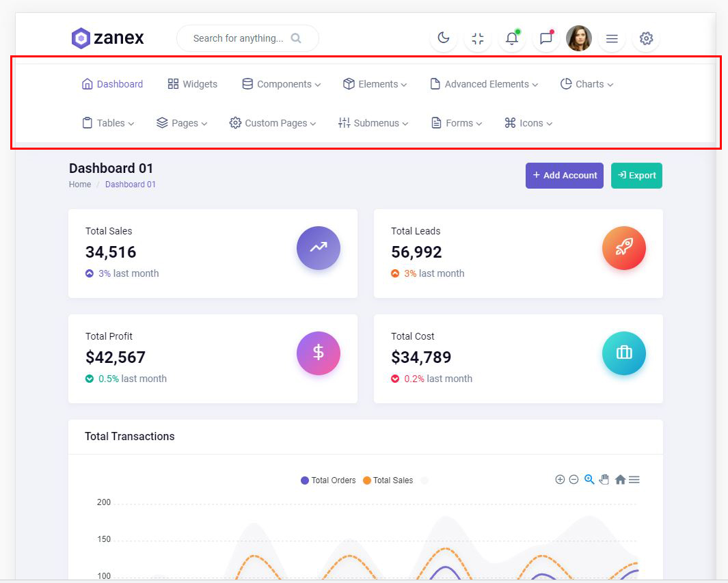Click the chart zoom out minus icon

point(574,480)
